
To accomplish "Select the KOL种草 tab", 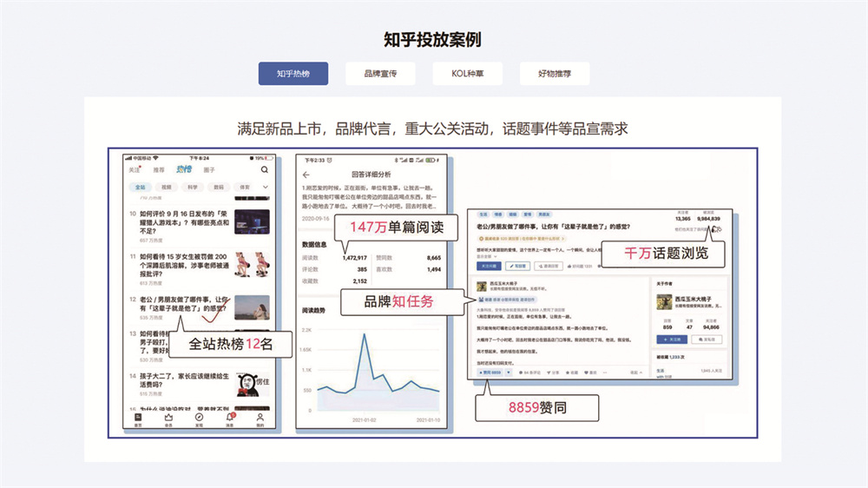I will [467, 74].
